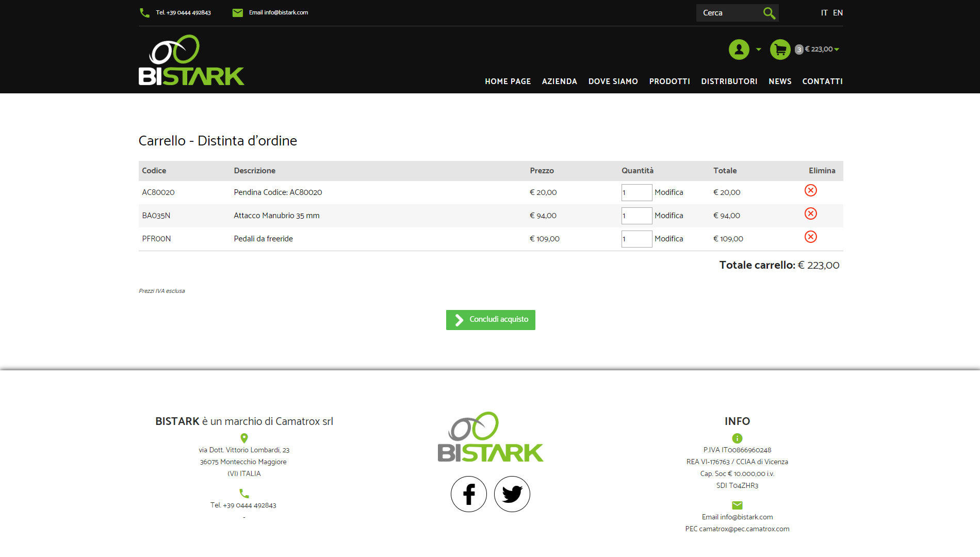The height and width of the screenshot is (557, 980).
Task: Switch site language to EN
Action: point(838,13)
